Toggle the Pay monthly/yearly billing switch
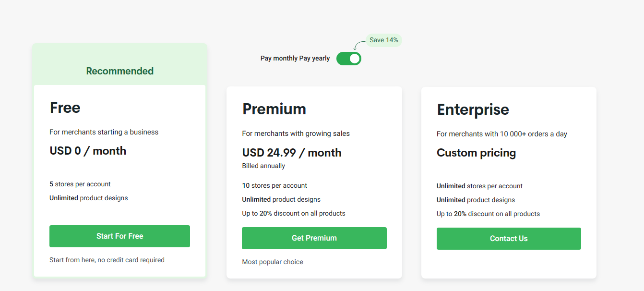644x291 pixels. 348,59
